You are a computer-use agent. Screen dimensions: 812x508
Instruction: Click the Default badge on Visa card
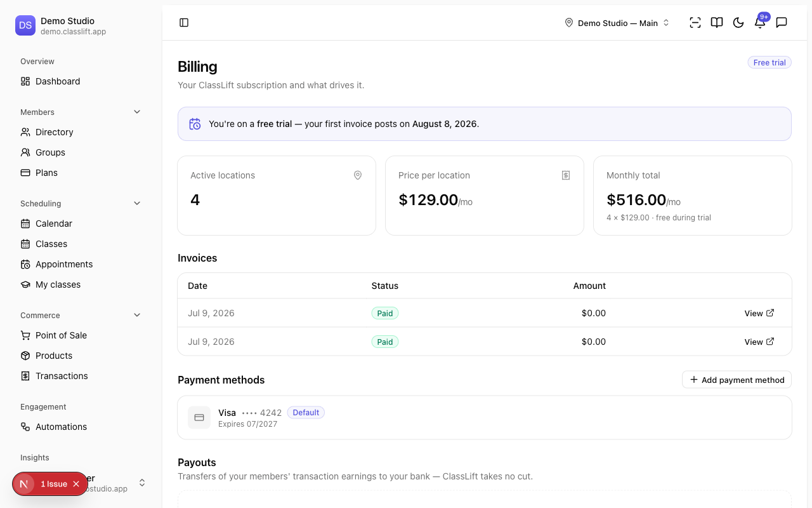pyautogui.click(x=306, y=413)
